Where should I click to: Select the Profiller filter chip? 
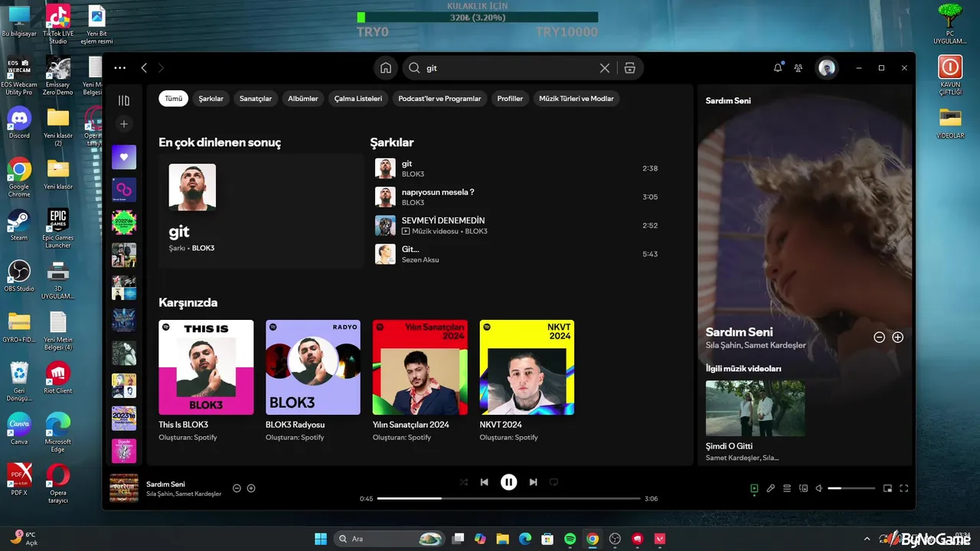coord(510,99)
